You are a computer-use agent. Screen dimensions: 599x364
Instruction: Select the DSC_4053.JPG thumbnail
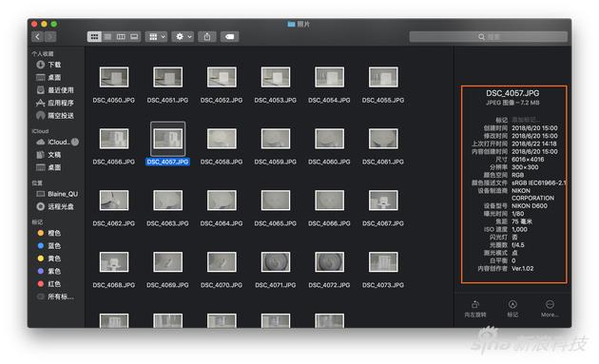pyautogui.click(x=276, y=77)
